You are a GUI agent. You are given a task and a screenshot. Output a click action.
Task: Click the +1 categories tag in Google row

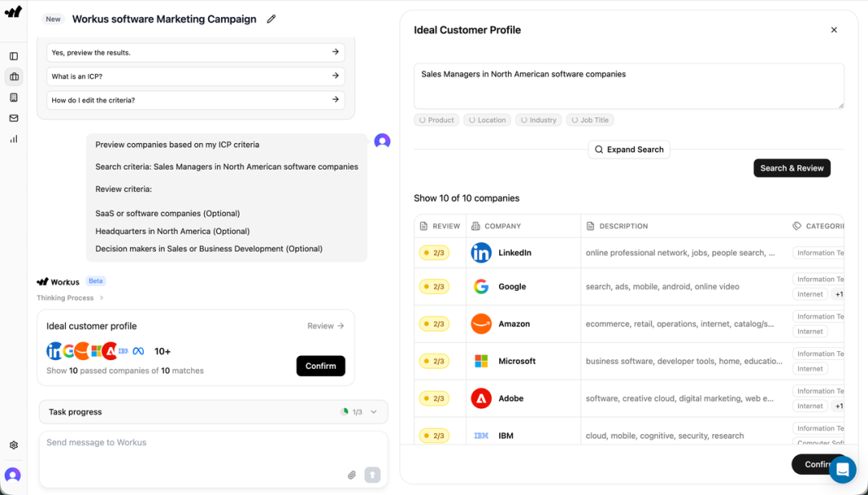click(838, 294)
